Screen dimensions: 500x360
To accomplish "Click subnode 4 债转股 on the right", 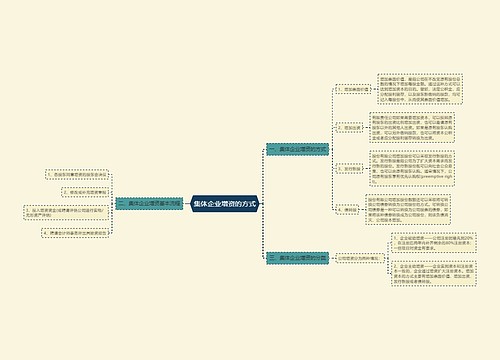I will pyautogui.click(x=347, y=210).
